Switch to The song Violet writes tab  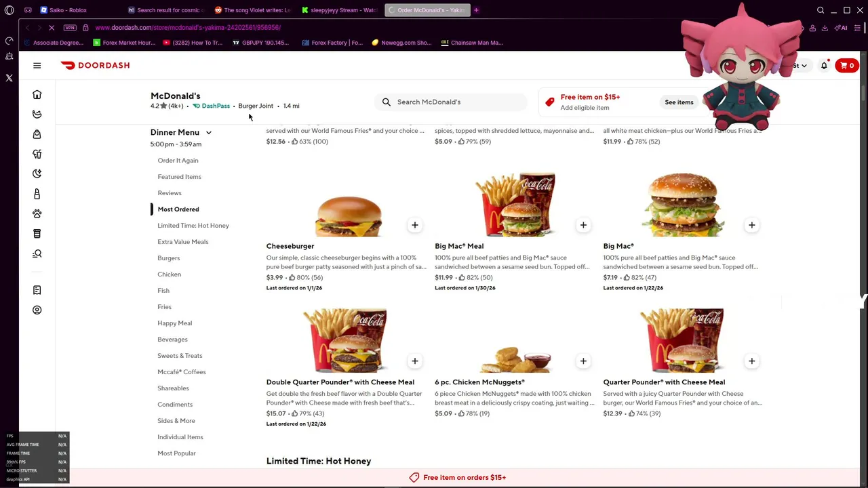pyautogui.click(x=252, y=10)
